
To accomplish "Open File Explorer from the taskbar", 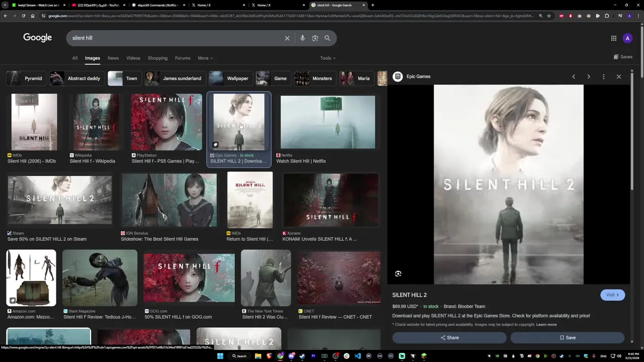I will [258, 356].
